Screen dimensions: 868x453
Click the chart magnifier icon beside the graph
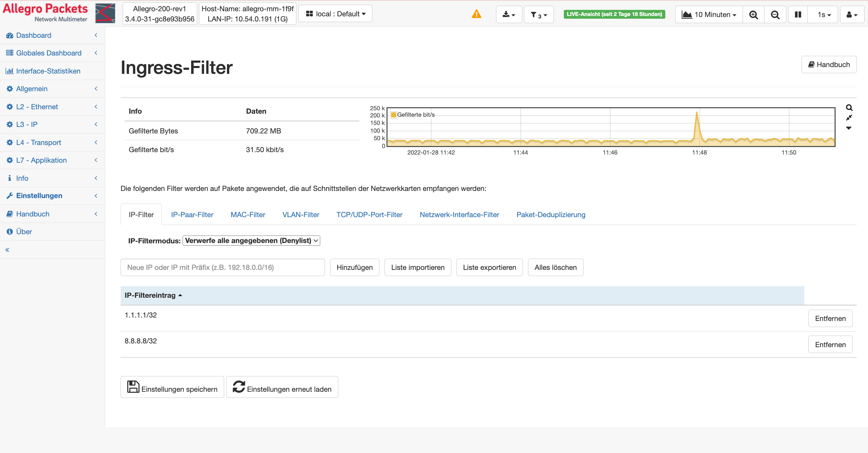(849, 108)
